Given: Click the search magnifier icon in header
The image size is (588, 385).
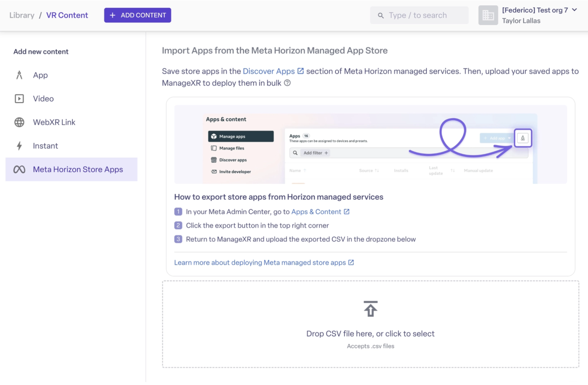Looking at the screenshot, I should (381, 15).
